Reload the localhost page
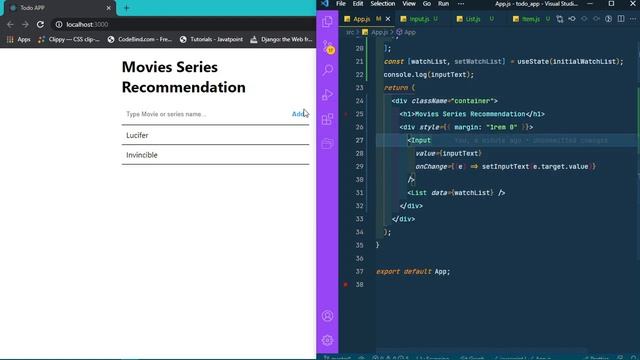This screenshot has width=640, height=360. (x=40, y=24)
